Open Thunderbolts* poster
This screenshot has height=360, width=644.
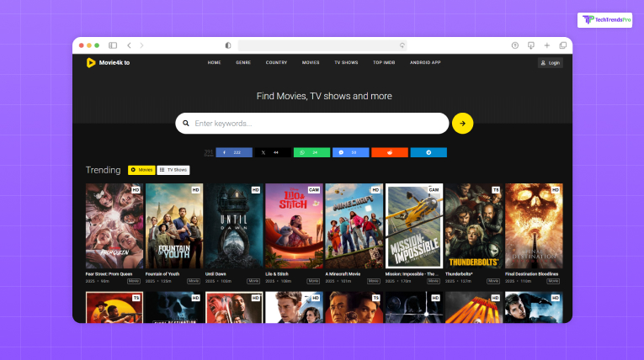coord(474,225)
